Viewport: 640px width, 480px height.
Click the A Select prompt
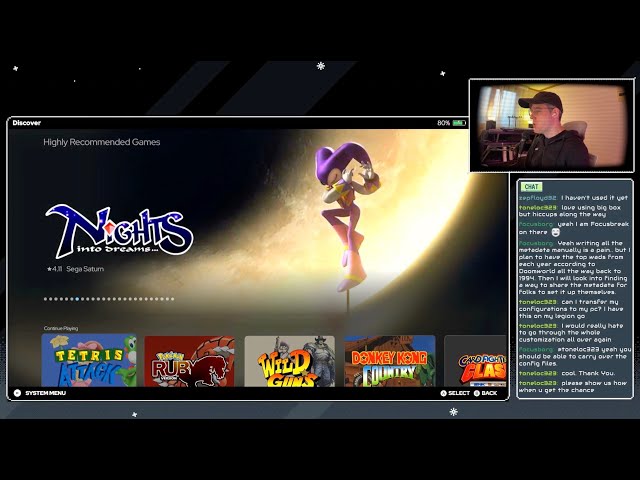(455, 393)
